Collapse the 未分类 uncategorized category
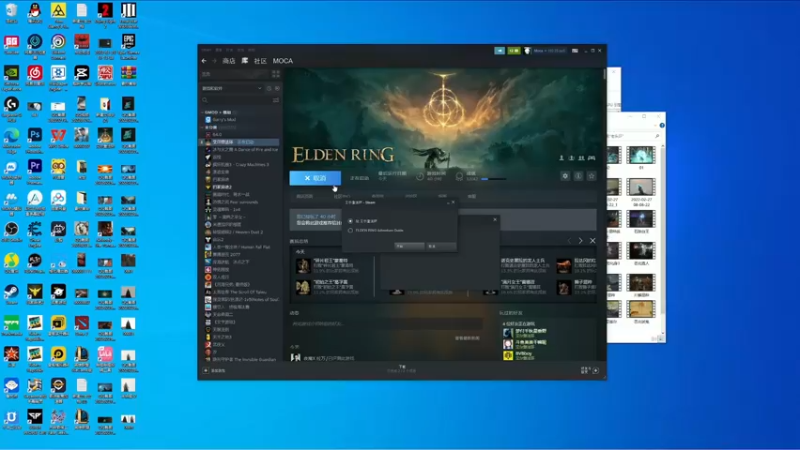The height and width of the screenshot is (450, 800). 203,127
